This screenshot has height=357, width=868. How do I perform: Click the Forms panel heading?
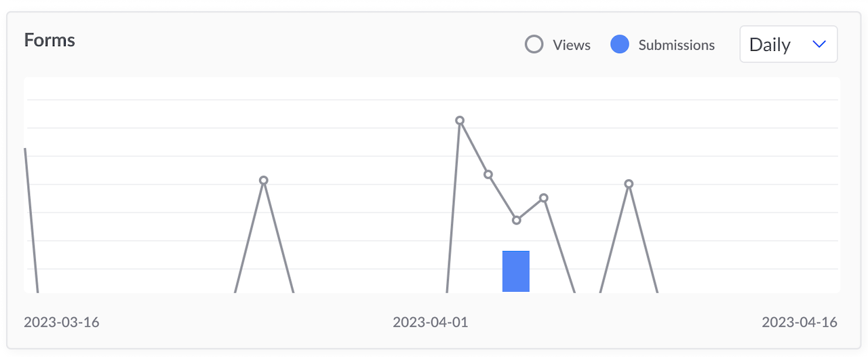(x=50, y=40)
